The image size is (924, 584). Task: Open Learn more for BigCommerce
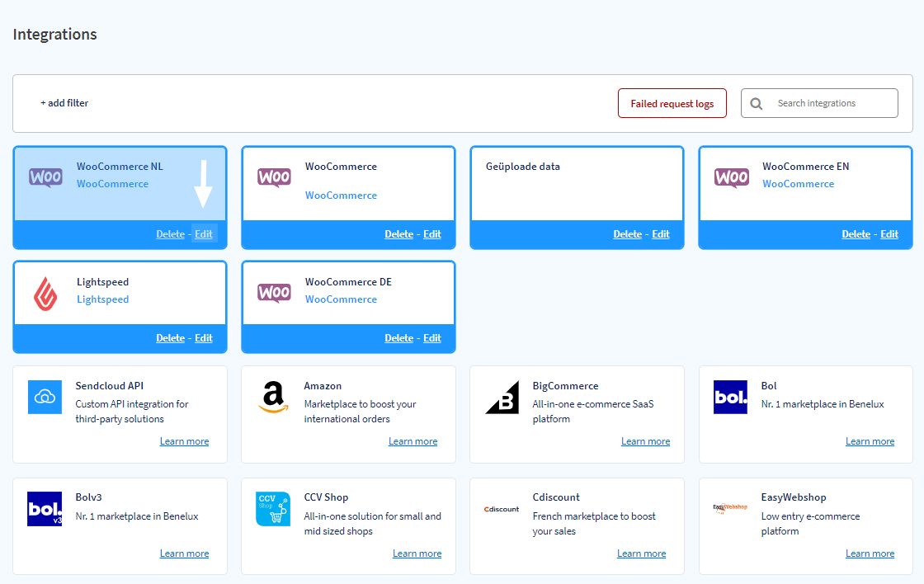pos(645,441)
